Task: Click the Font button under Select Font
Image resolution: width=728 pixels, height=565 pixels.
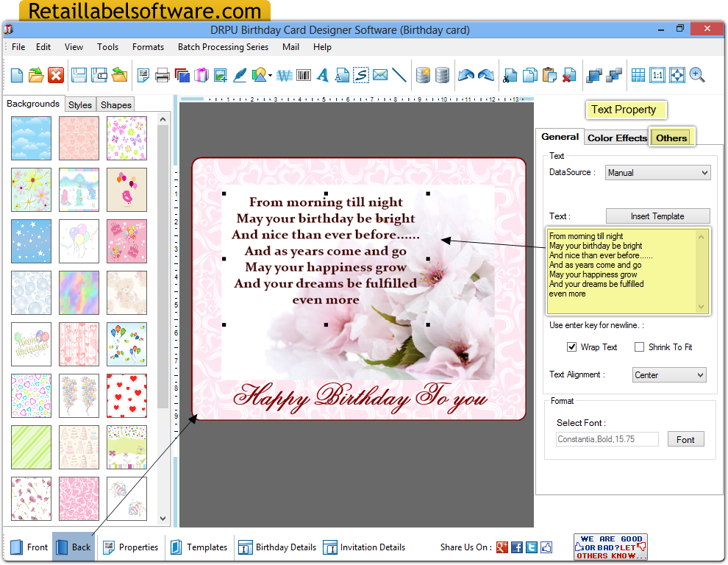Action: tap(685, 438)
